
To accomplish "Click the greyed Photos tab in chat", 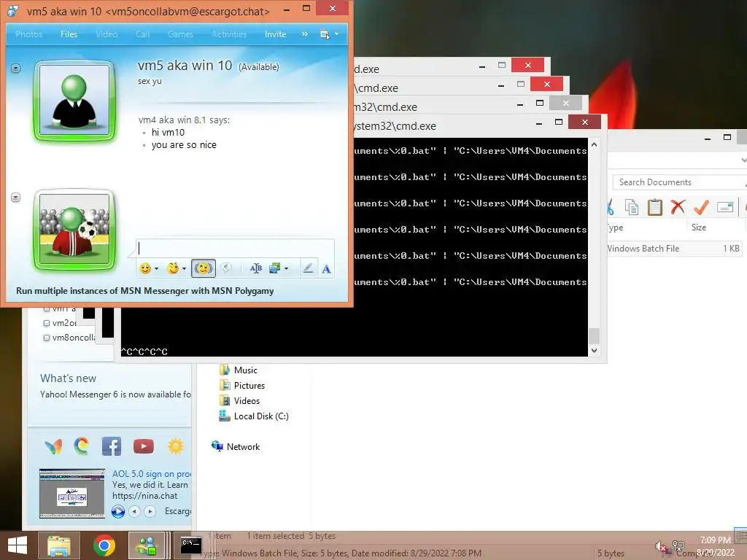I will pyautogui.click(x=29, y=34).
